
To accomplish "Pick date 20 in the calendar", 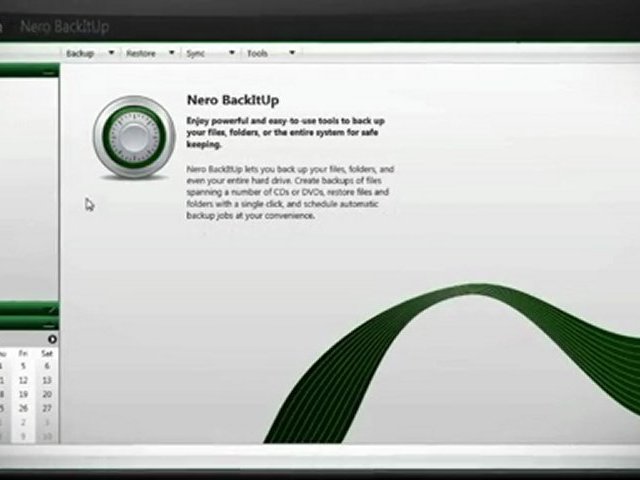I will click(47, 395).
